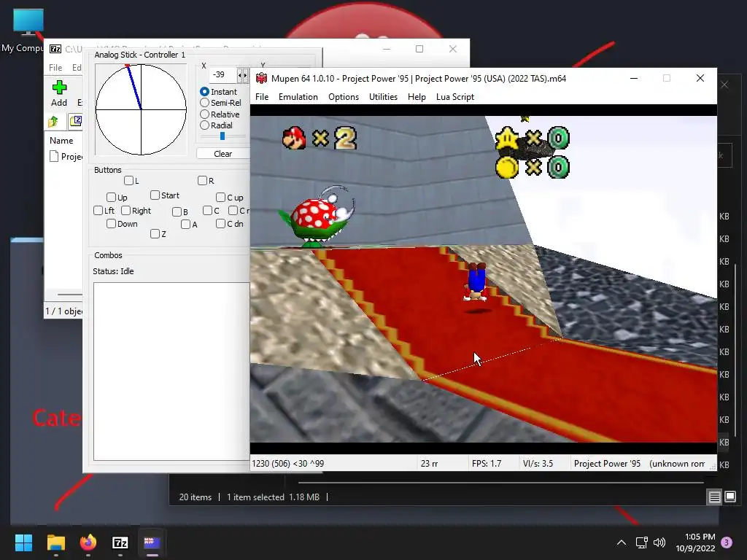747x560 pixels.
Task: Open Mupen 64 Utilities menu
Action: pyautogui.click(x=383, y=97)
